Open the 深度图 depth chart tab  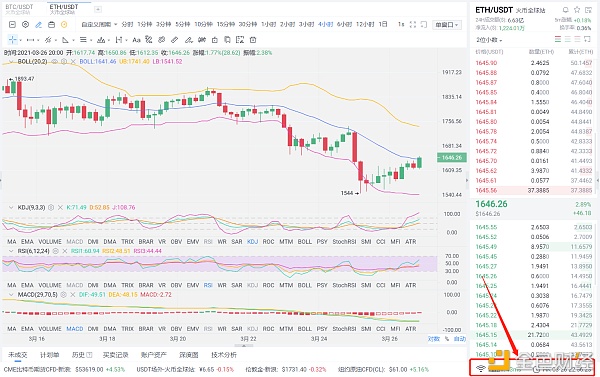click(189, 355)
